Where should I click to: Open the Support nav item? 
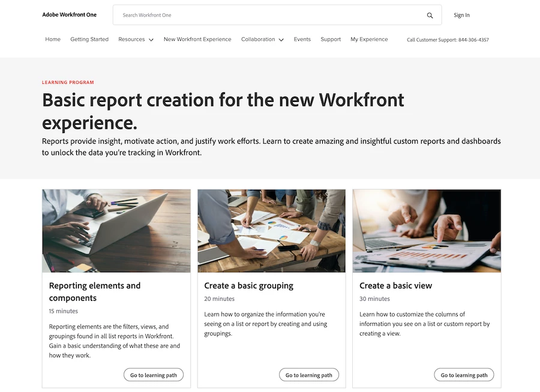click(330, 39)
